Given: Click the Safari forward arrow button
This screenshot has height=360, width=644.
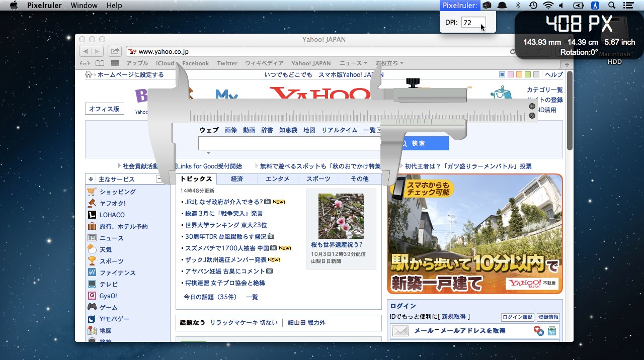Looking at the screenshot, I should tap(97, 51).
